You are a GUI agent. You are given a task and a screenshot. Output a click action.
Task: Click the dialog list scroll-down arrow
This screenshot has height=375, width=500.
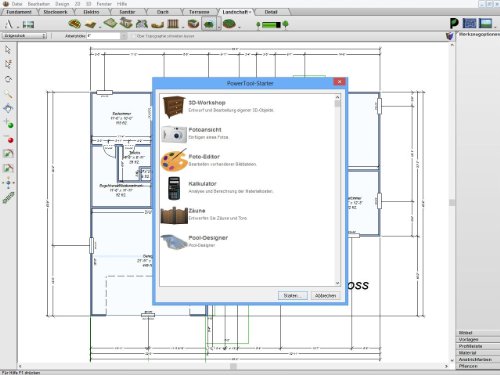[337, 283]
